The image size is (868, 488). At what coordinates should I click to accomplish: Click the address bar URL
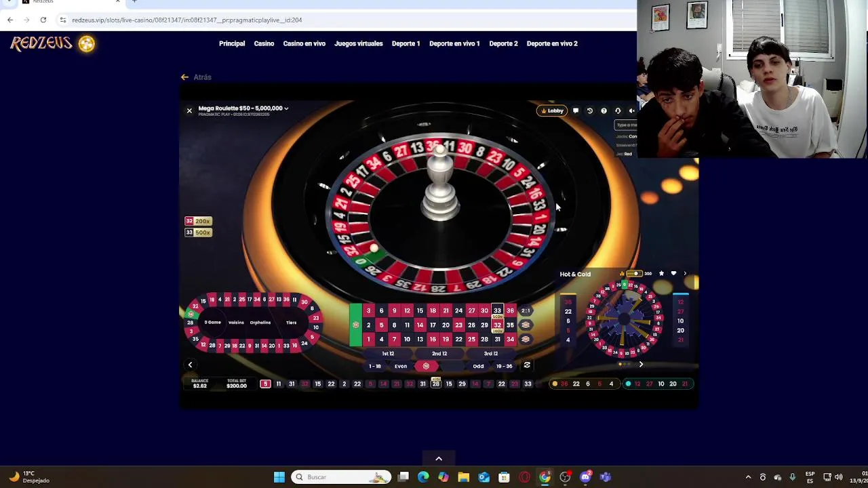[187, 20]
